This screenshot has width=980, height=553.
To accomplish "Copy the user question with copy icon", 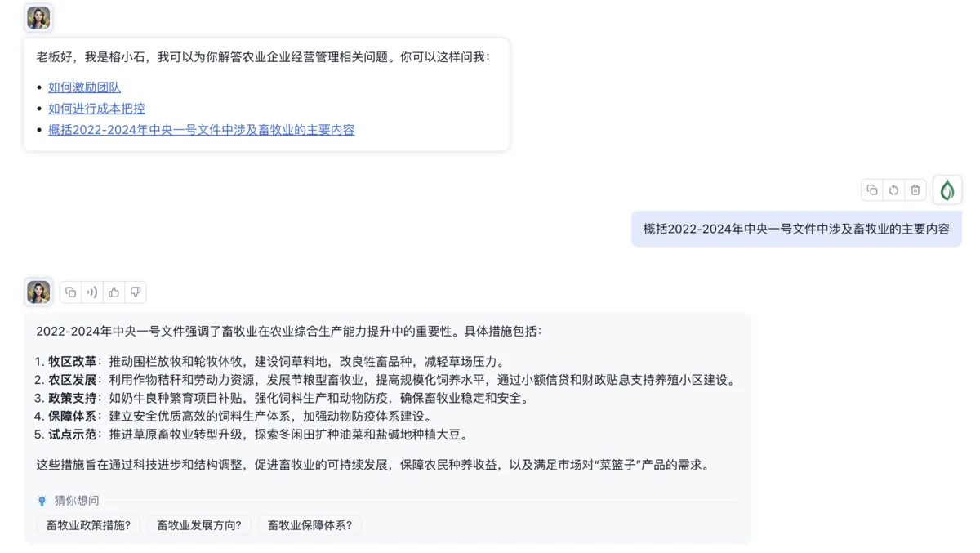I will tap(872, 190).
